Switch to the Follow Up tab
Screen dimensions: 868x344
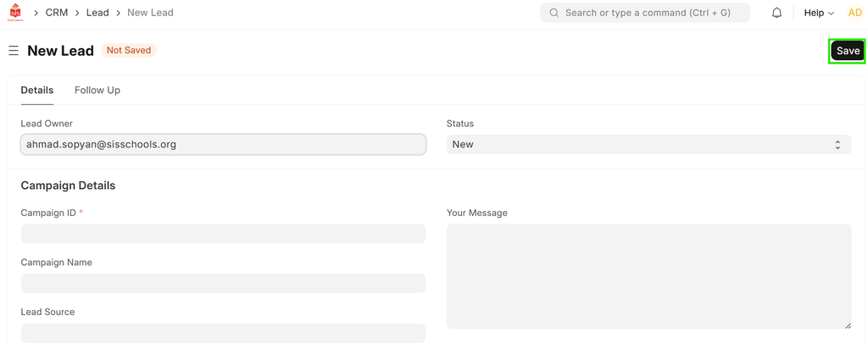point(97,90)
